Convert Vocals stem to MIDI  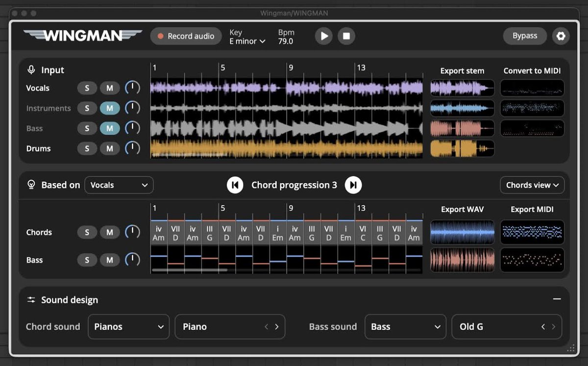pyautogui.click(x=532, y=88)
